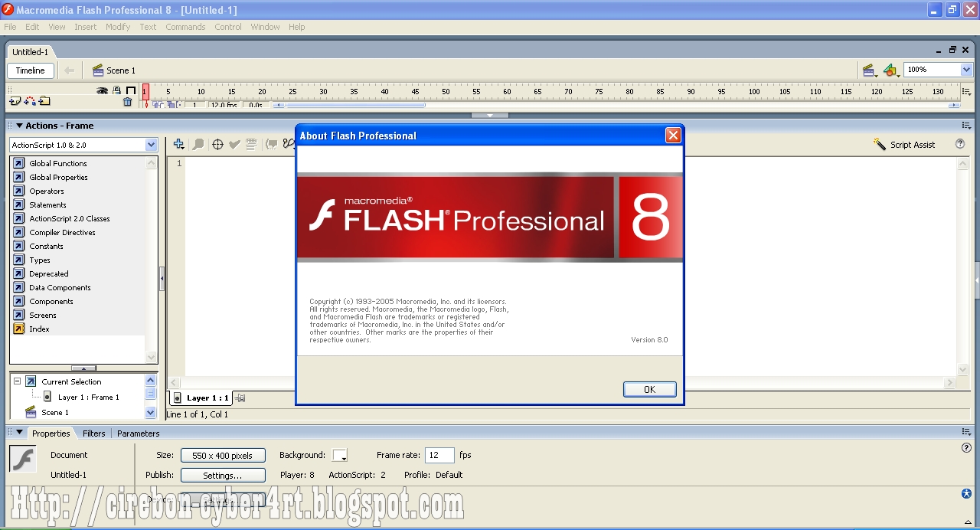Click the Insert target path crosshair icon
This screenshot has height=530, width=980.
coord(217,144)
